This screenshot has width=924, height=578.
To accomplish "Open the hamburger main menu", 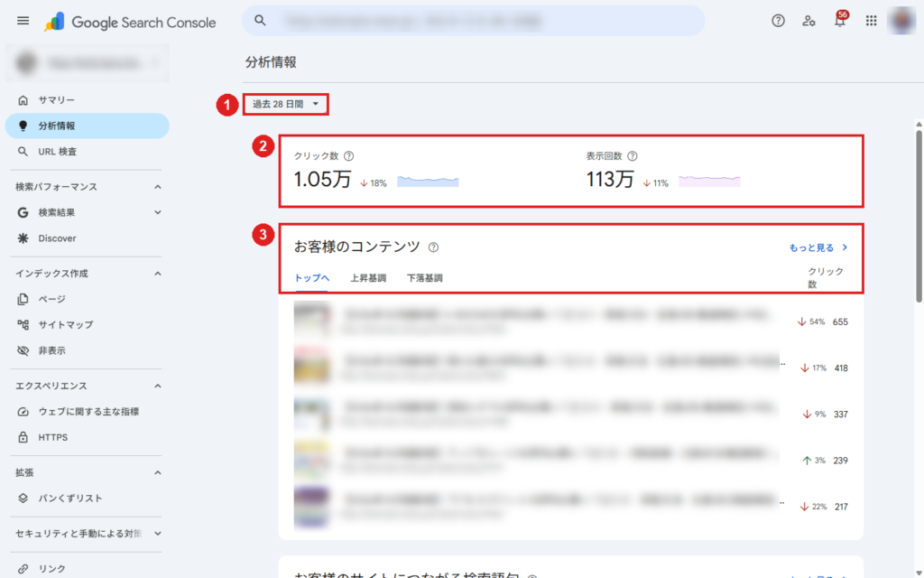I will [23, 22].
